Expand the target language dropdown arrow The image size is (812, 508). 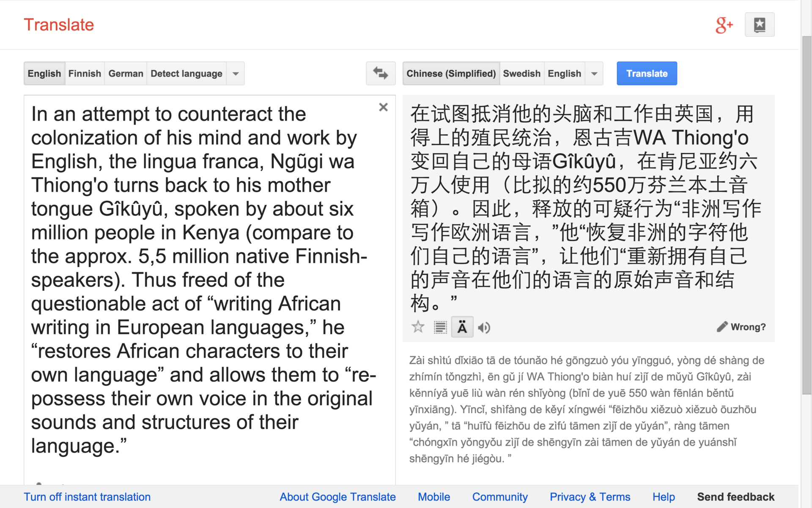(594, 73)
